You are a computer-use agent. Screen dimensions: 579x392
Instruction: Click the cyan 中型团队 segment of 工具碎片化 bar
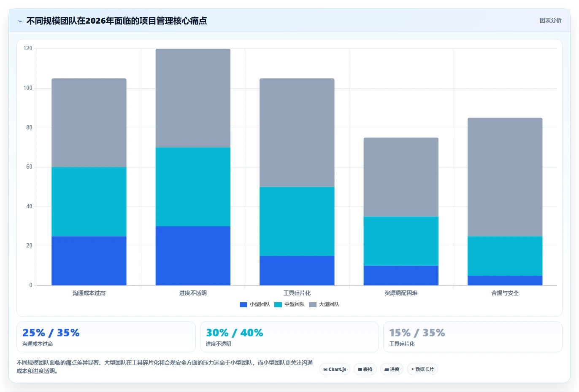[297, 222]
